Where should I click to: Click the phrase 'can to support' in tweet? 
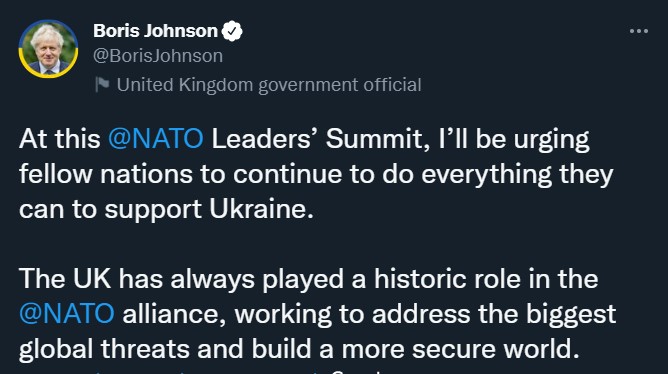point(110,210)
